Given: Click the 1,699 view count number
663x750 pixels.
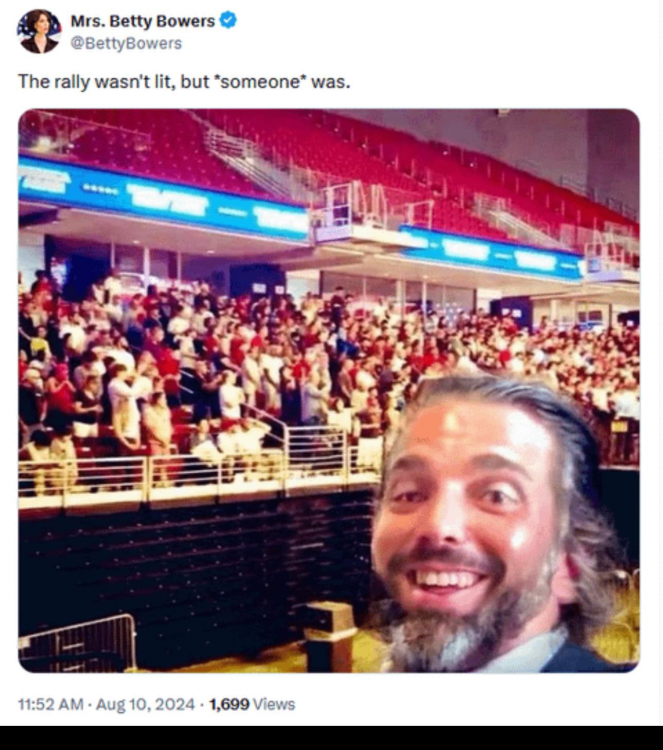Looking at the screenshot, I should click(228, 704).
